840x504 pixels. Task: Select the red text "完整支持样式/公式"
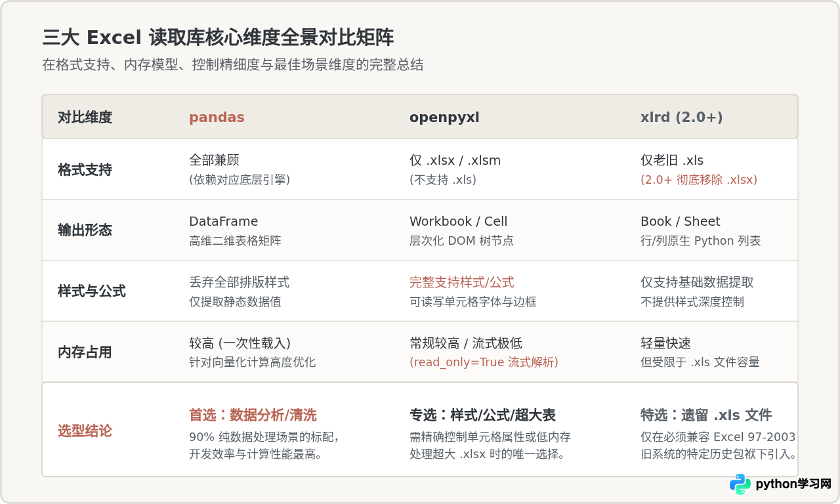[462, 282]
